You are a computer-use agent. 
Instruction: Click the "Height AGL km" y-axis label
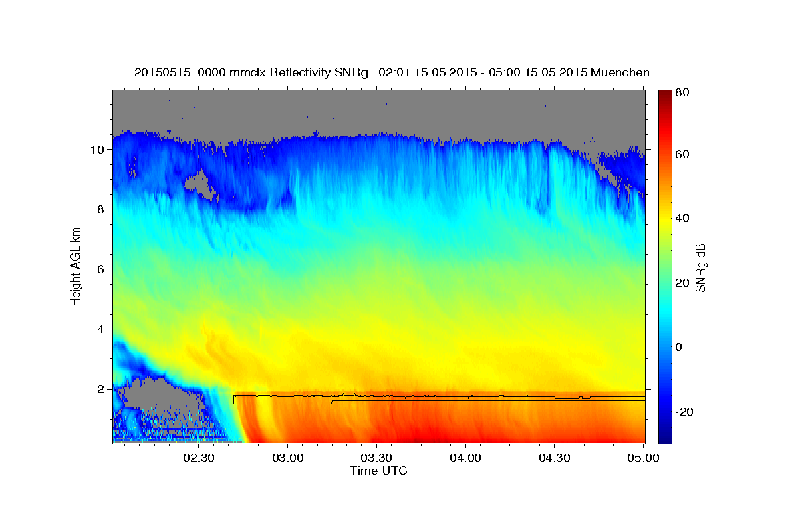76,267
